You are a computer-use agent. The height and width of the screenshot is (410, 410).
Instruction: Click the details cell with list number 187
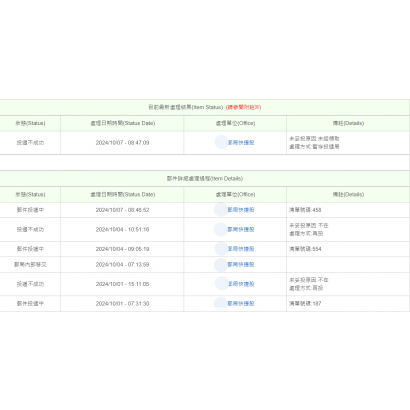tap(348, 304)
